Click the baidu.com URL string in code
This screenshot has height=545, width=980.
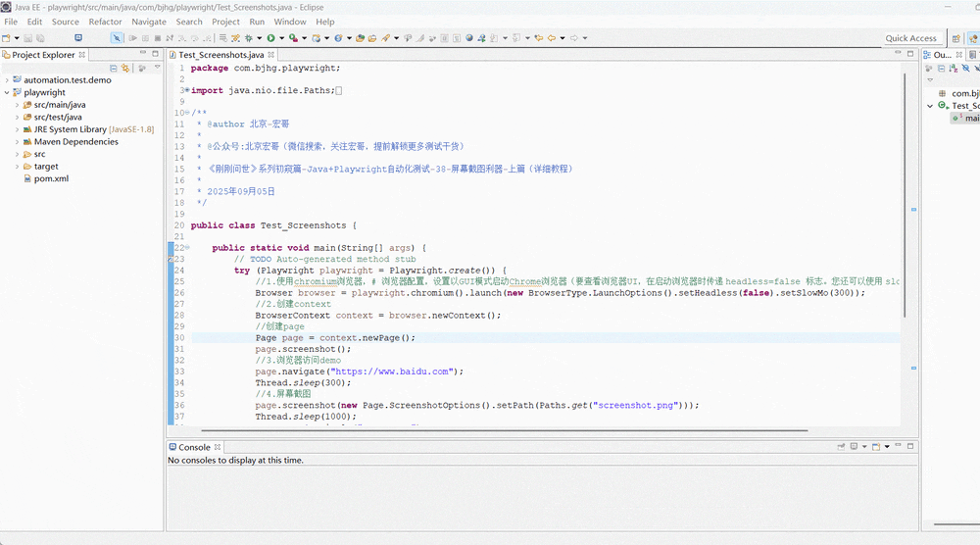[393, 372]
